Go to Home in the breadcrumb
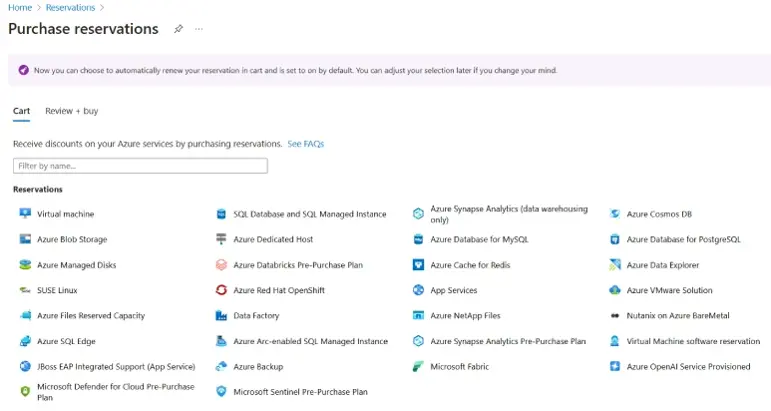This screenshot has width=771, height=411. click(x=20, y=7)
